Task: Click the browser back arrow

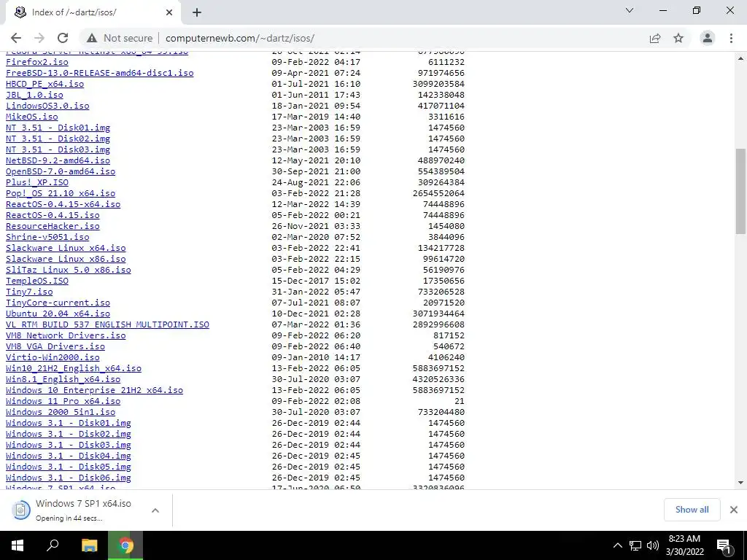Action: [x=16, y=38]
